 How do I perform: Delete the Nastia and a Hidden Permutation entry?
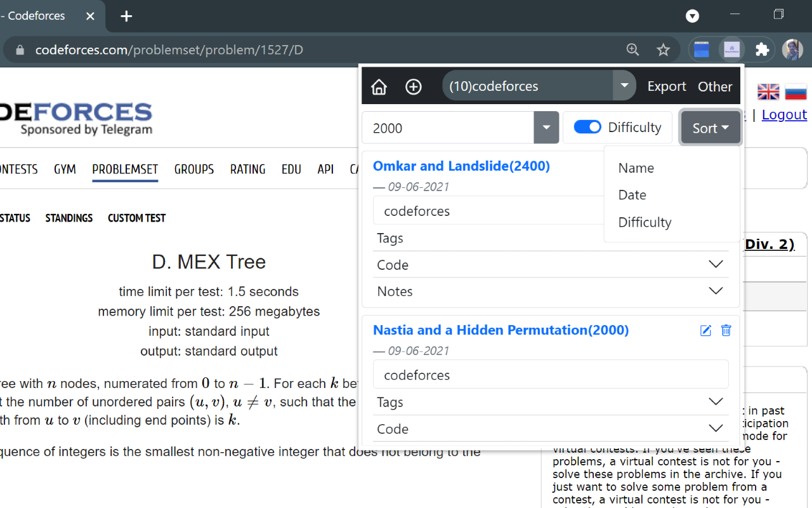[x=726, y=330]
